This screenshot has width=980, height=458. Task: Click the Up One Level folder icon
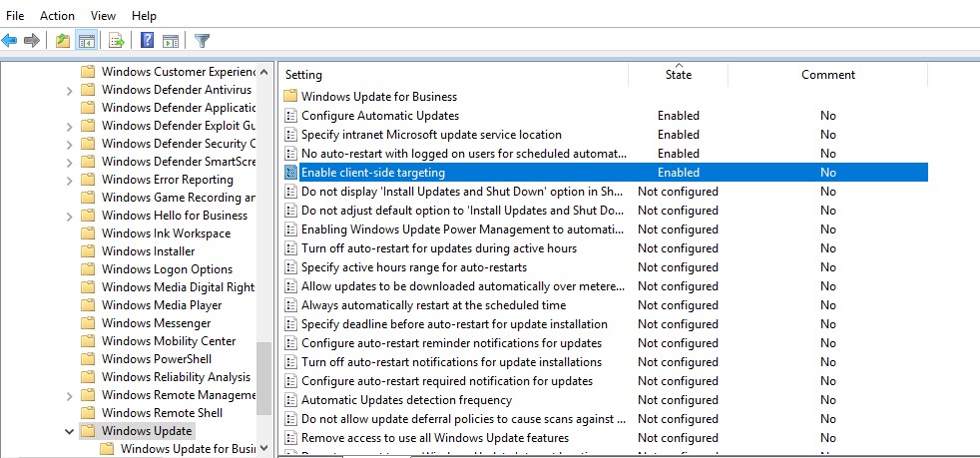point(63,41)
